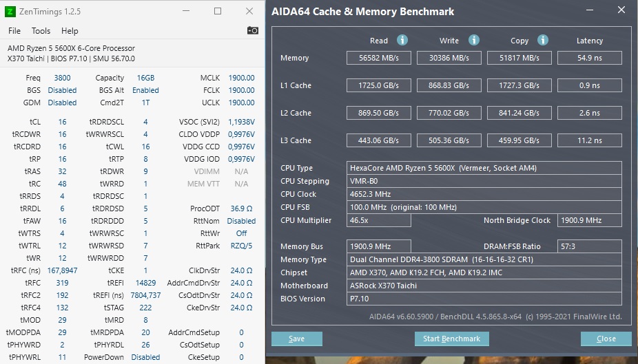Close the AIDA64 window with X
This screenshot has height=364, width=638.
click(x=621, y=10)
